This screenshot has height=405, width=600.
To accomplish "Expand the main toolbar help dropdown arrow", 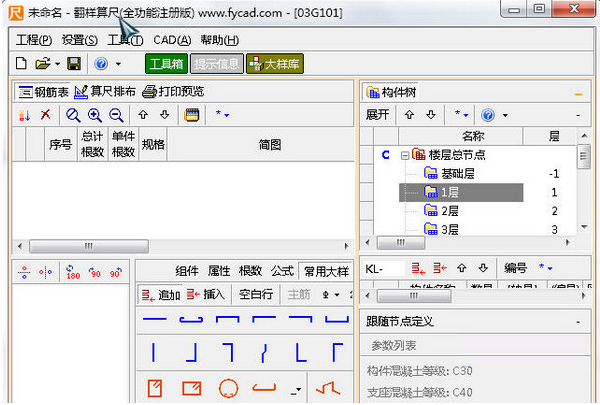I will 118,64.
